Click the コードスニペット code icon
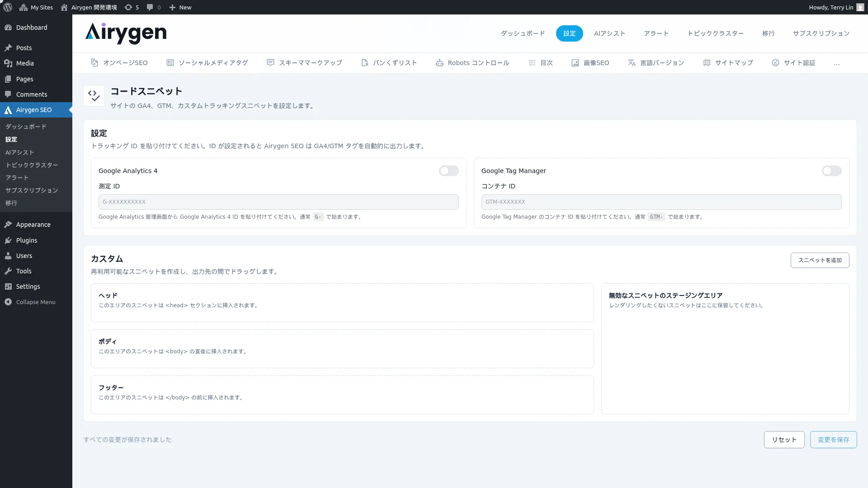 pos(94,96)
